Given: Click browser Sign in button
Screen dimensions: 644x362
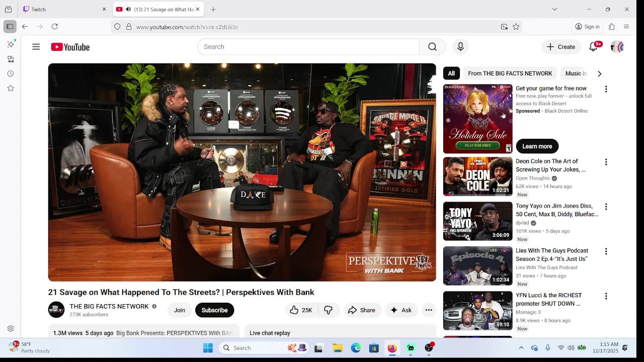Looking at the screenshot, I should pos(588,27).
